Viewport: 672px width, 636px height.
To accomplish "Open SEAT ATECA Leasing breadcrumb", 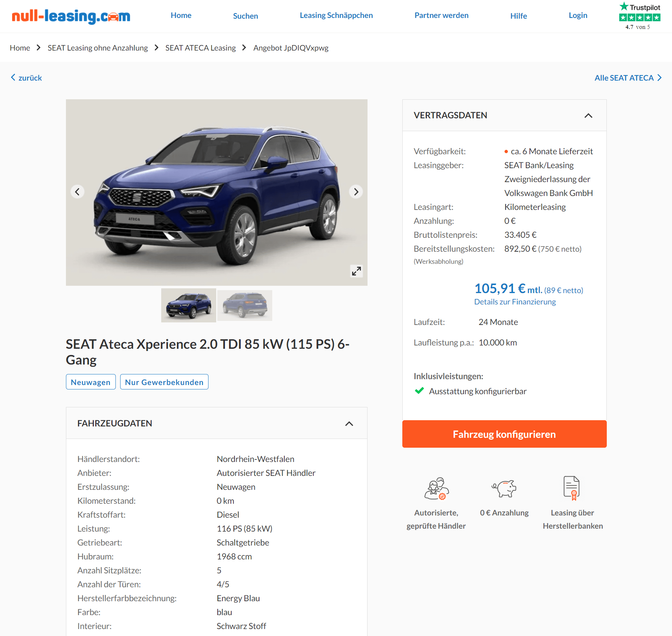I will click(200, 48).
